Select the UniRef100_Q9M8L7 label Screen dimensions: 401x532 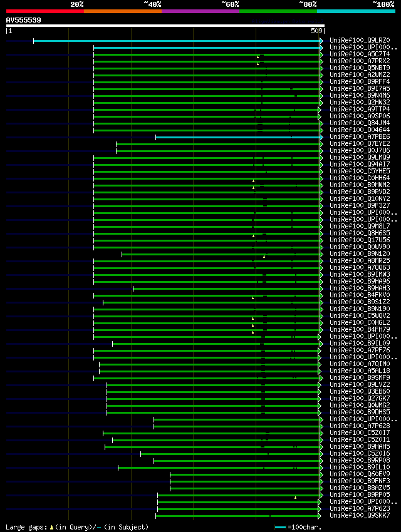coord(360,227)
